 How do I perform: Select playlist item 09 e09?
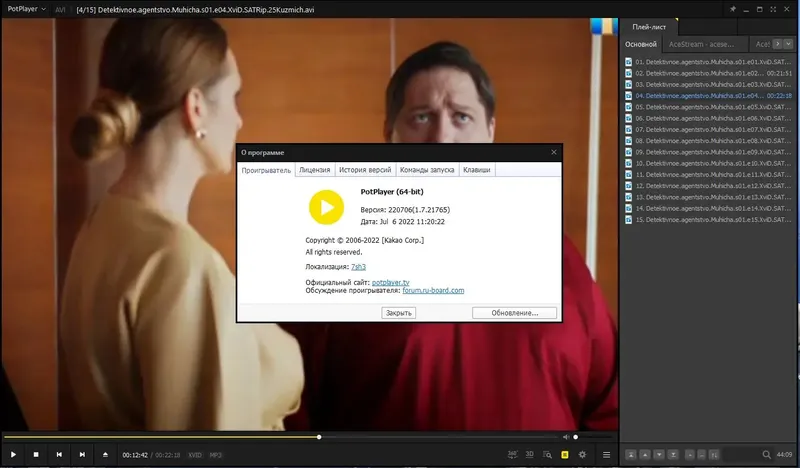tap(709, 152)
